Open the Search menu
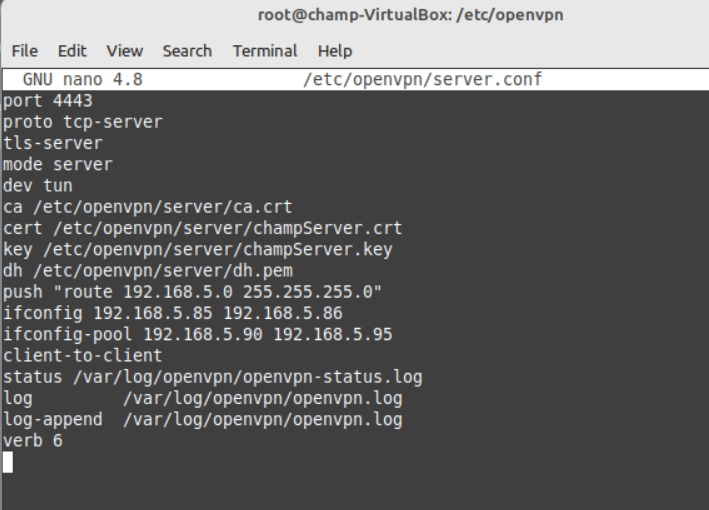 187,51
